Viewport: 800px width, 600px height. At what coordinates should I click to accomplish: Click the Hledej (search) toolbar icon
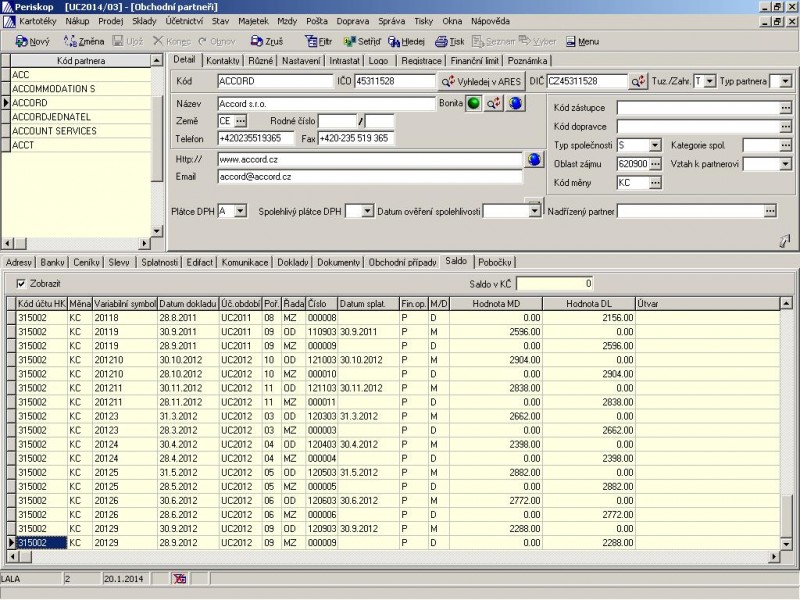point(392,42)
